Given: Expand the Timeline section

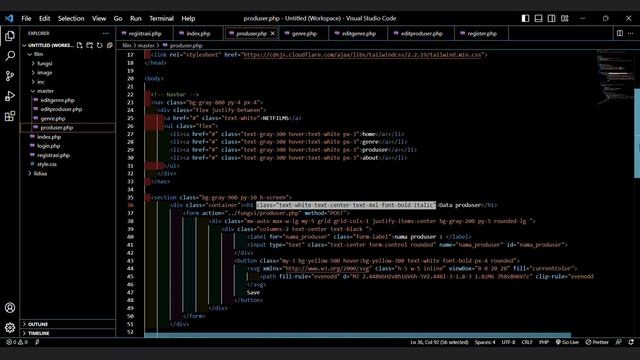Looking at the screenshot, I should point(68,333).
